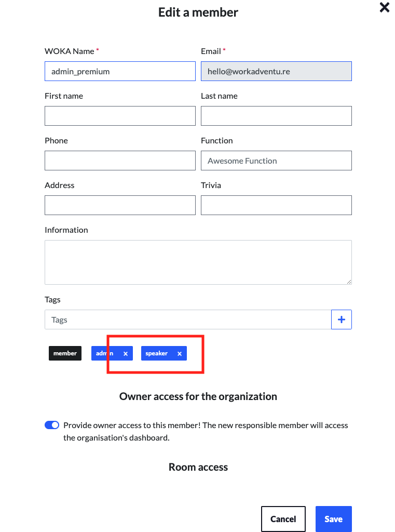Select the Owner access section header
The image size is (395, 532).
[198, 396]
